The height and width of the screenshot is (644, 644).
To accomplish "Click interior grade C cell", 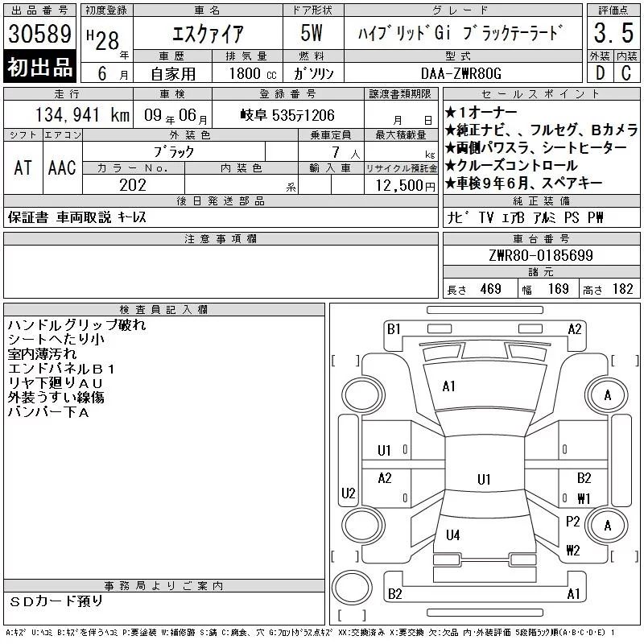I will 627,73.
